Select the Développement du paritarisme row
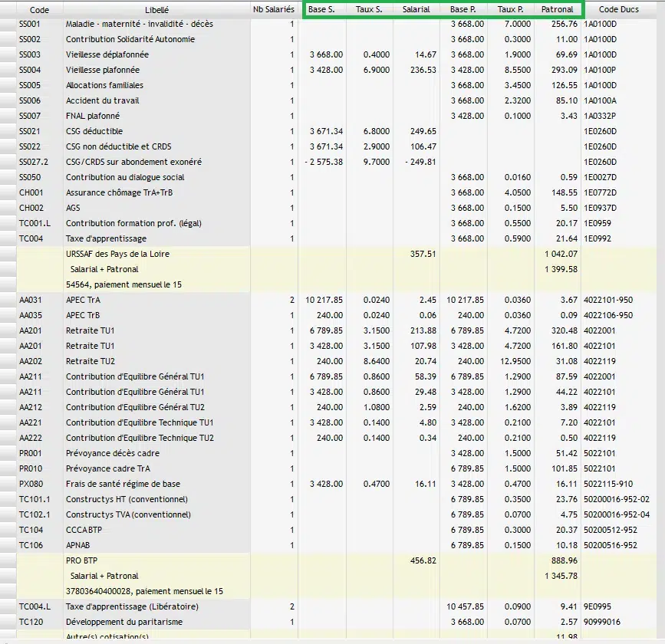 click(x=123, y=622)
